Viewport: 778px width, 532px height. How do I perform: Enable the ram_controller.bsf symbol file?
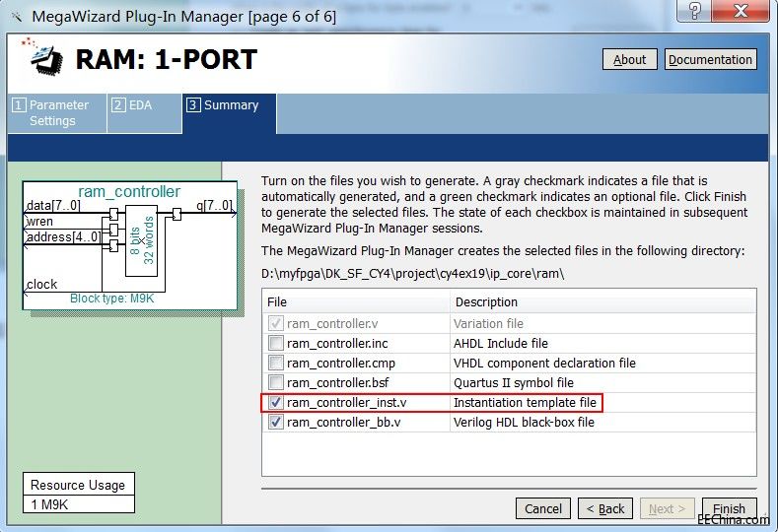point(275,383)
